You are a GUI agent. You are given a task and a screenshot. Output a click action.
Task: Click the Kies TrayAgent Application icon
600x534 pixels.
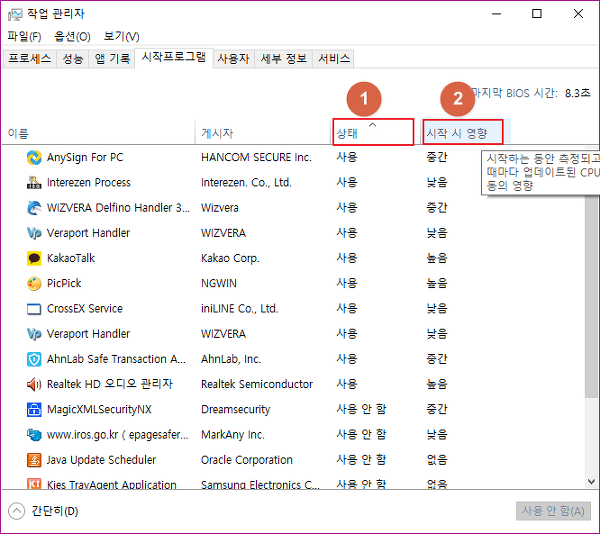pyautogui.click(x=34, y=484)
